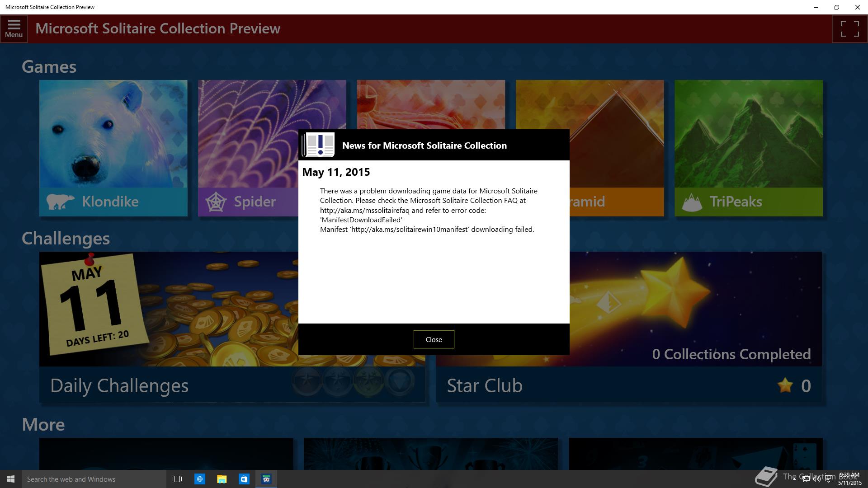This screenshot has height=488, width=868.
Task: Click the TriPeaks mountain icon
Action: tap(692, 202)
